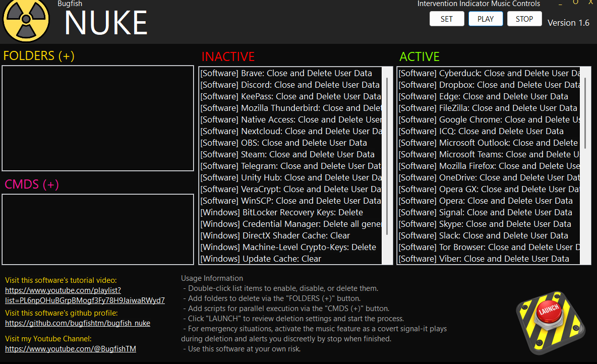
Task: Stop music with the STOP button
Action: coord(524,19)
